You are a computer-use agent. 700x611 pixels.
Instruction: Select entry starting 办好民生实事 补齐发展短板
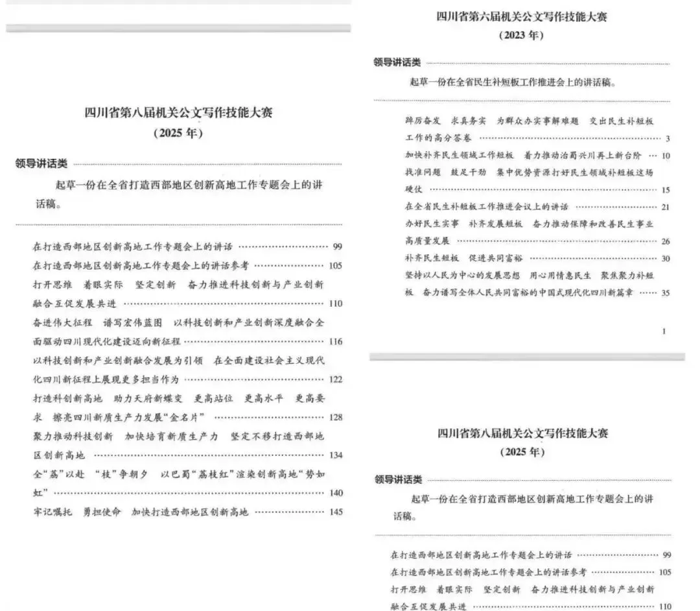[529, 224]
